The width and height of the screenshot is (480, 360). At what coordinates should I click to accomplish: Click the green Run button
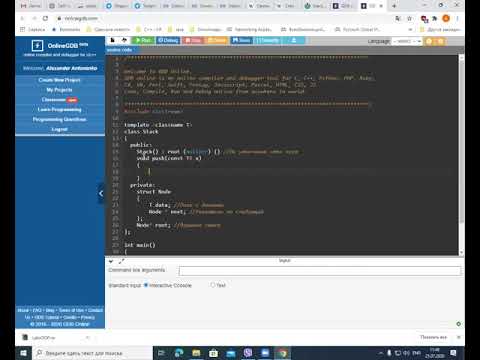(x=143, y=40)
